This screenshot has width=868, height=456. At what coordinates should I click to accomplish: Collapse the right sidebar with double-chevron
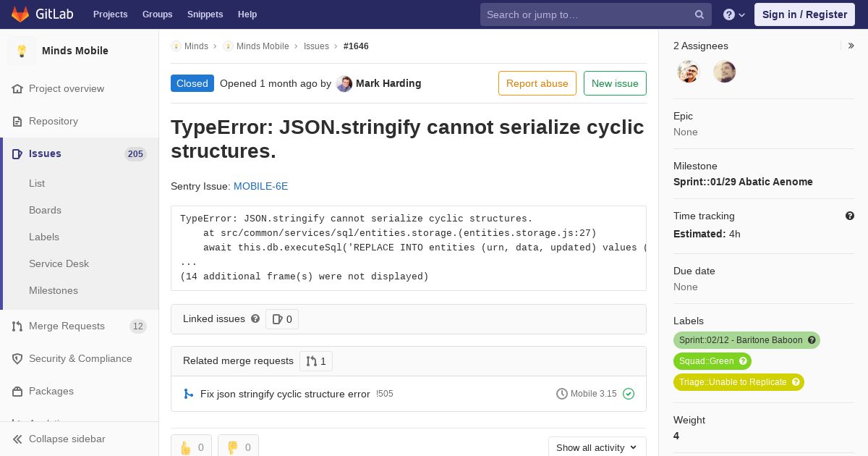pyautogui.click(x=851, y=46)
